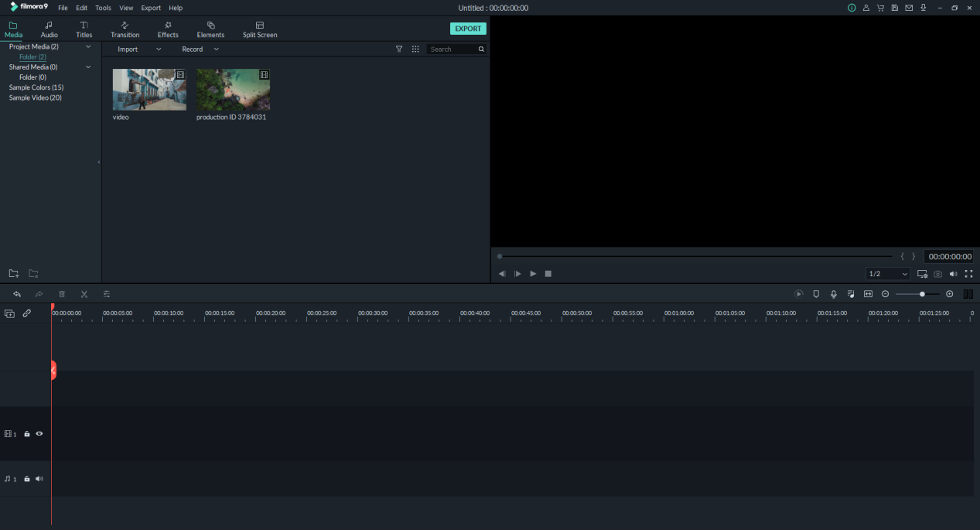The width and height of the screenshot is (980, 530).
Task: Open the preview quality dropdown showing 1/2
Action: tap(887, 274)
